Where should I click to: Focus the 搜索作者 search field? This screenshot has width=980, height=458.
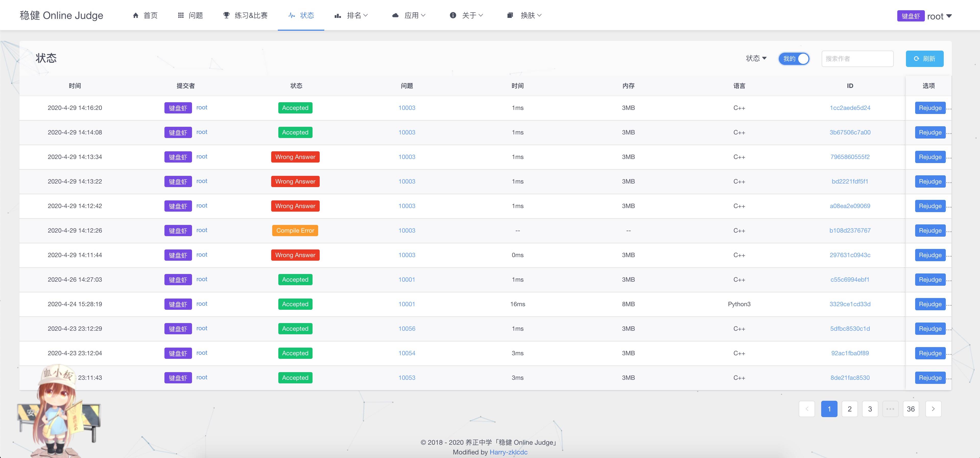(857, 59)
